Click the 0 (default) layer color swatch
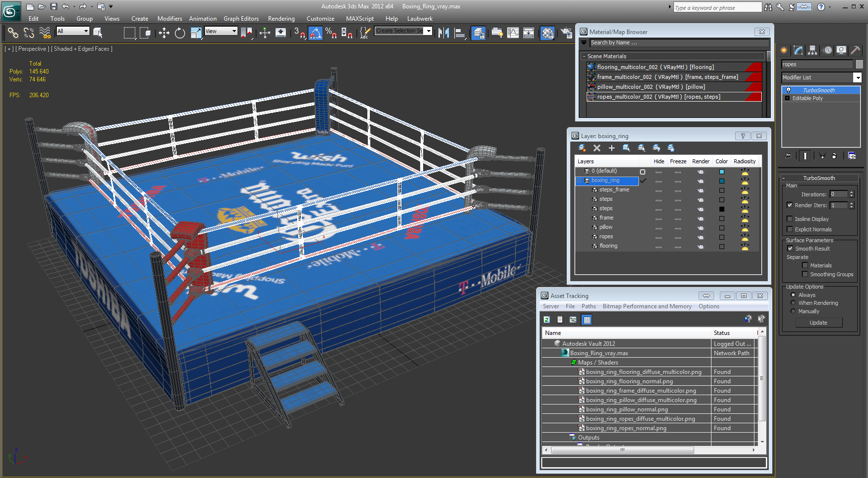 click(722, 172)
